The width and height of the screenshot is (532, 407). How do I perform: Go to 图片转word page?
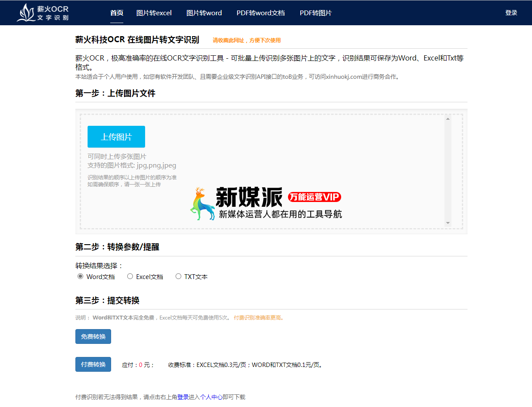pyautogui.click(x=204, y=13)
